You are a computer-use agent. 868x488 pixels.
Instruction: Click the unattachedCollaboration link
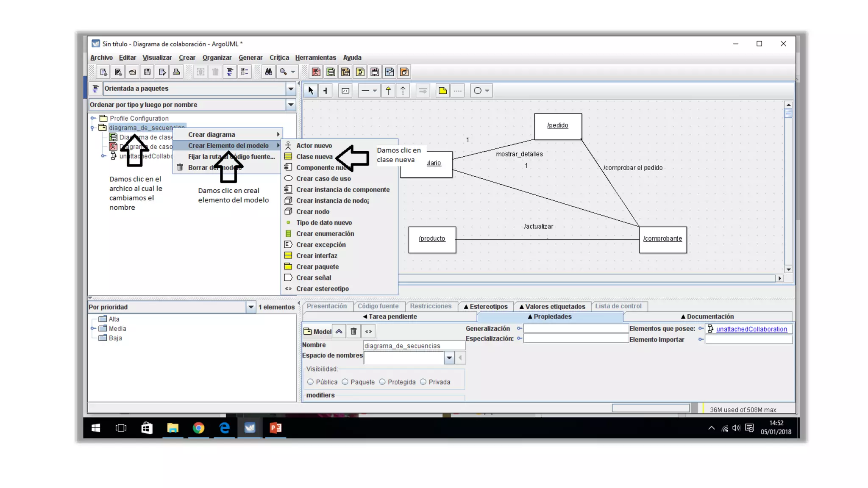751,329
